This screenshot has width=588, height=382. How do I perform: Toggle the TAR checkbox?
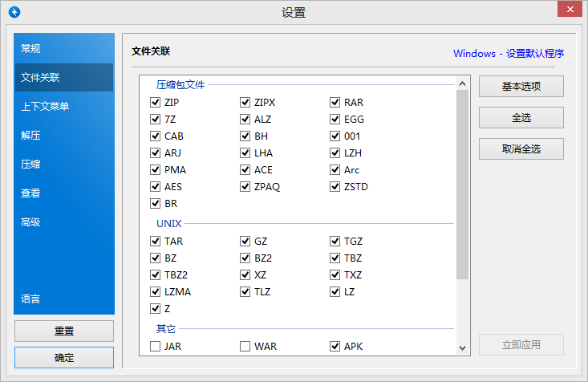click(156, 241)
